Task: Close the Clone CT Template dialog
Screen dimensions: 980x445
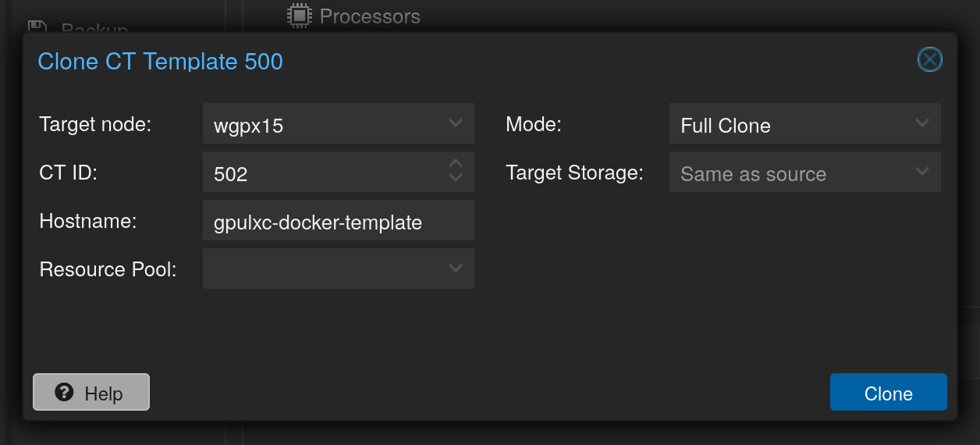Action: [x=929, y=60]
